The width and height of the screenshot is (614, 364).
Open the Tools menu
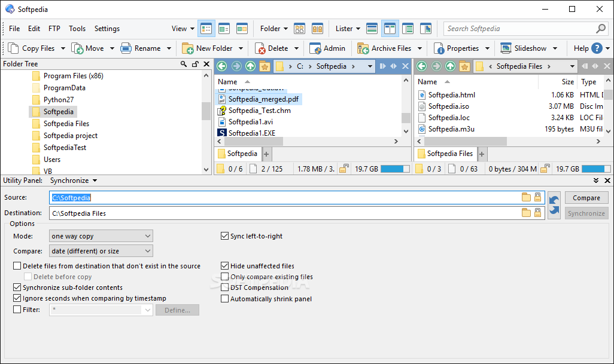tap(77, 29)
